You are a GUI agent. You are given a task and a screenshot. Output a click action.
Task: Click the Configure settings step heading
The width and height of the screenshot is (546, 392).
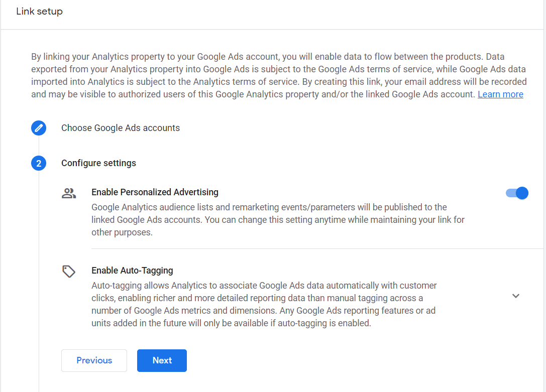98,163
